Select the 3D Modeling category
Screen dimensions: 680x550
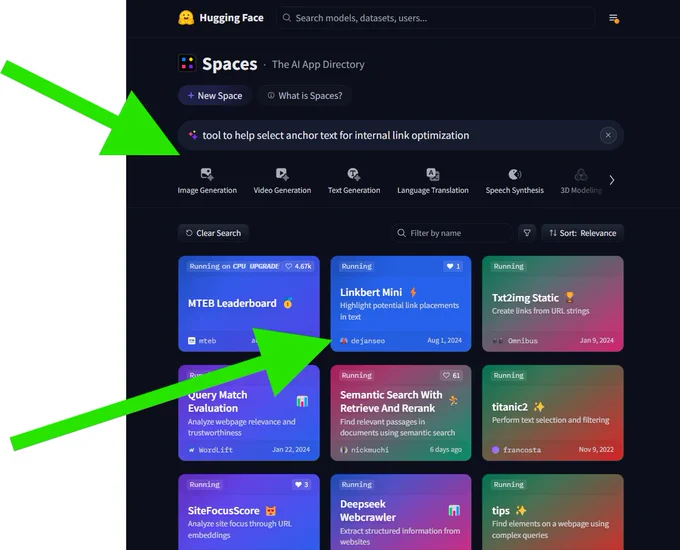pos(581,181)
